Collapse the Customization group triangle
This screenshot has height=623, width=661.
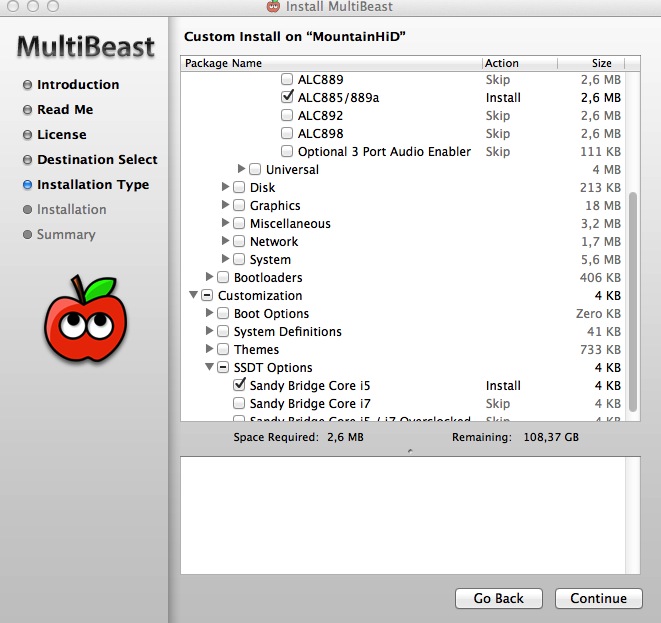(193, 295)
